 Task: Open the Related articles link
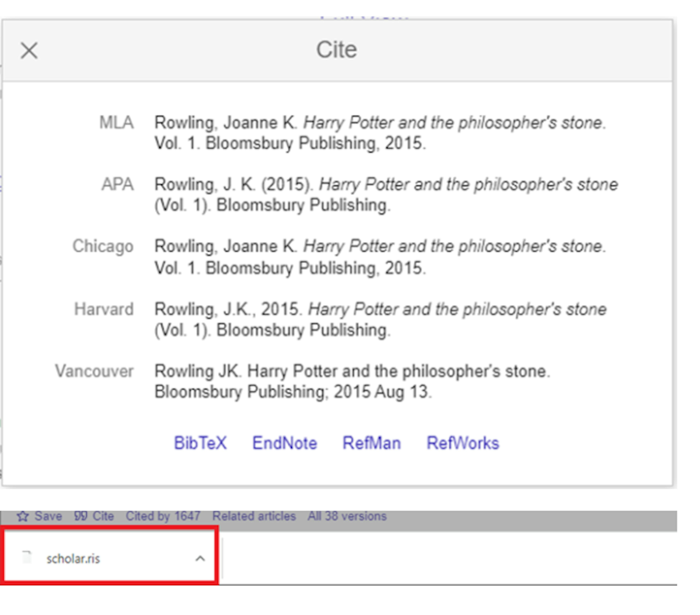[254, 516]
